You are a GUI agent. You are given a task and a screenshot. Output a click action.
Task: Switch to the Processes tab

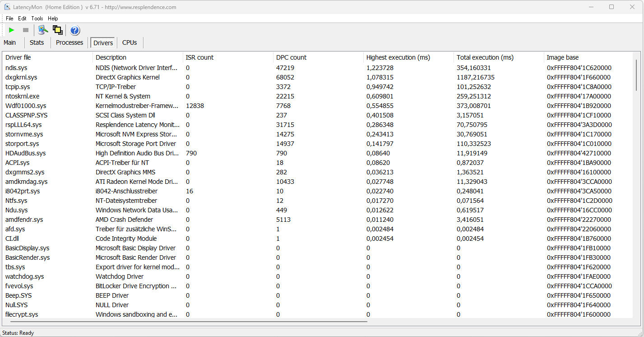69,42
